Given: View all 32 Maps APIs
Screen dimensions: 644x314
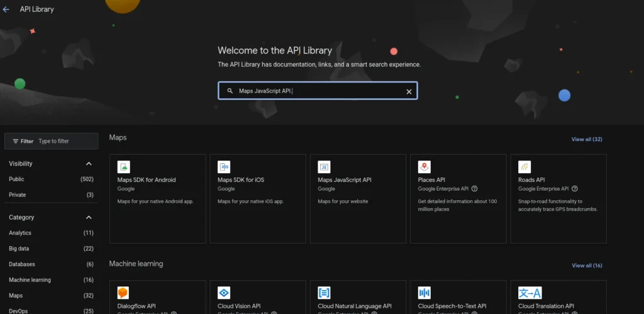Looking at the screenshot, I should [x=586, y=139].
